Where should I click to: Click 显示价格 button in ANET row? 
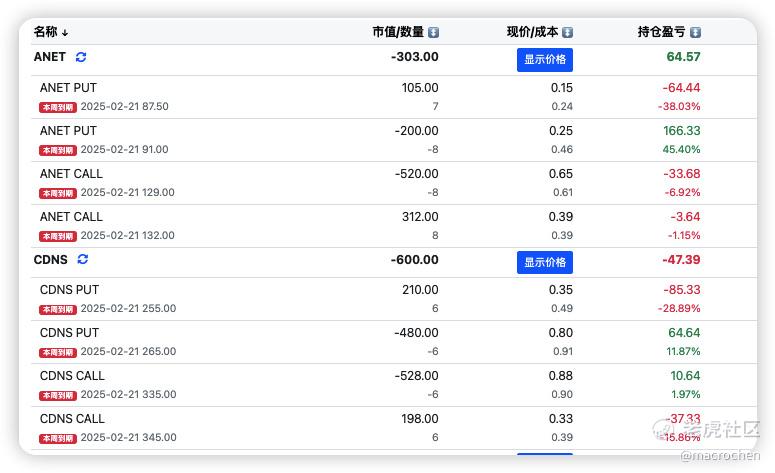point(545,59)
